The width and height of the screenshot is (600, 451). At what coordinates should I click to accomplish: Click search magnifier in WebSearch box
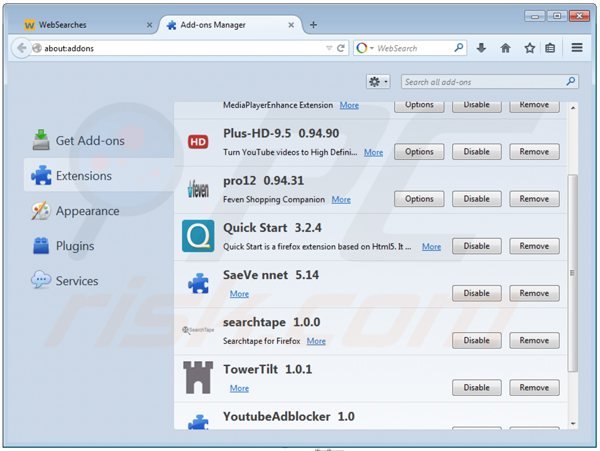pyautogui.click(x=458, y=48)
